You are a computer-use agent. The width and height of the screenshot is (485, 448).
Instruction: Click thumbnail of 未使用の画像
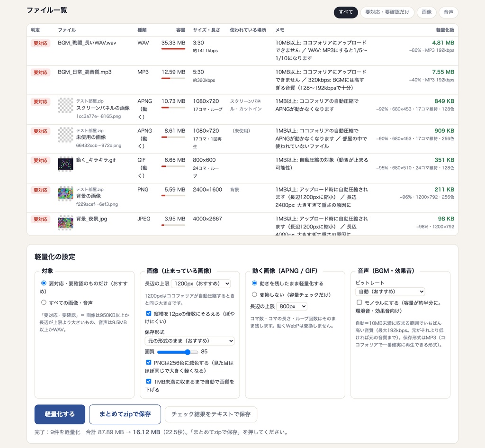point(65,135)
